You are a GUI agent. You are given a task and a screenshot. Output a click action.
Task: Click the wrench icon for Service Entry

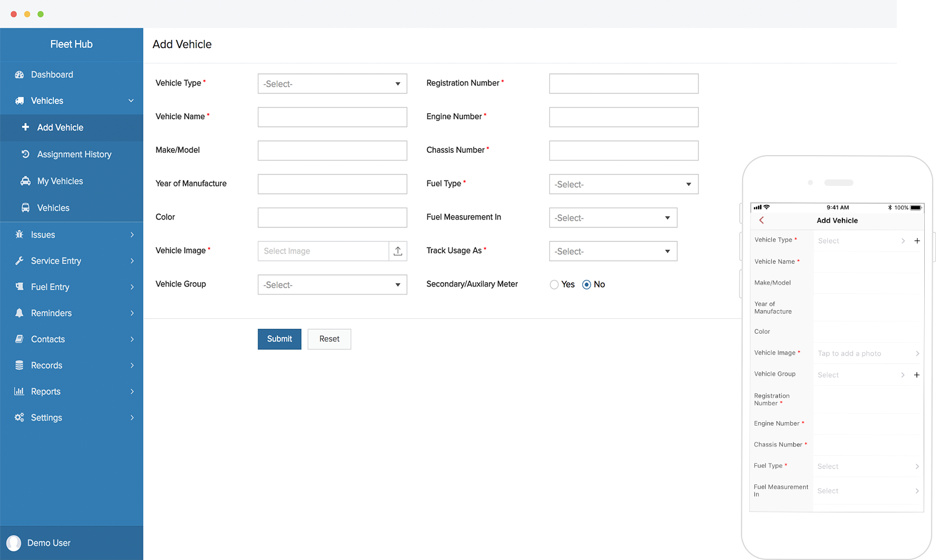pyautogui.click(x=19, y=261)
